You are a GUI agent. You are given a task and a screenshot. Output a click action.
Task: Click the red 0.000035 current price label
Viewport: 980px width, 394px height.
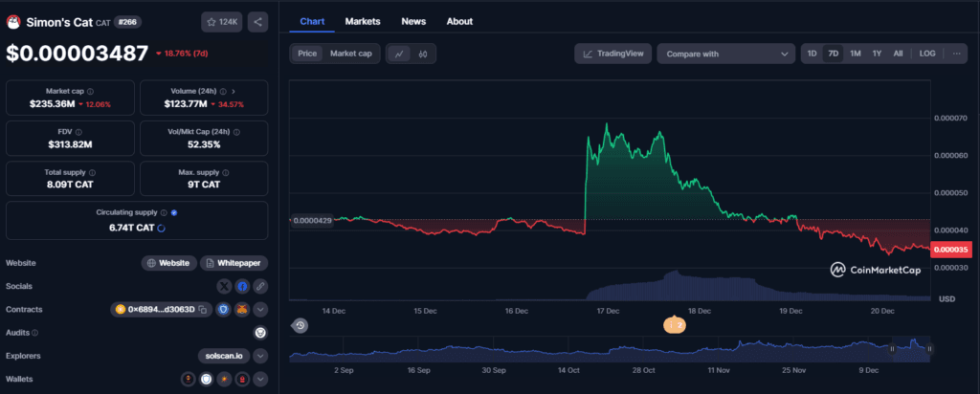point(952,250)
